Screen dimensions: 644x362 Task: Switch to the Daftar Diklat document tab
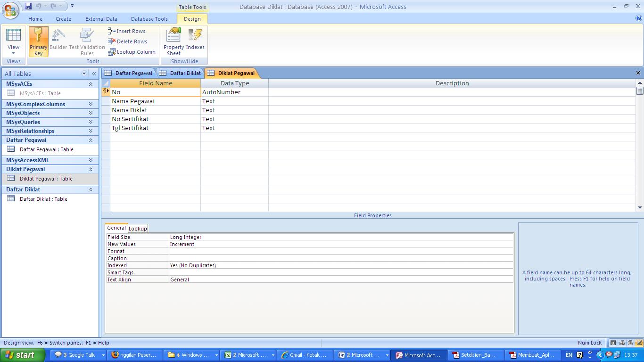pyautogui.click(x=180, y=73)
